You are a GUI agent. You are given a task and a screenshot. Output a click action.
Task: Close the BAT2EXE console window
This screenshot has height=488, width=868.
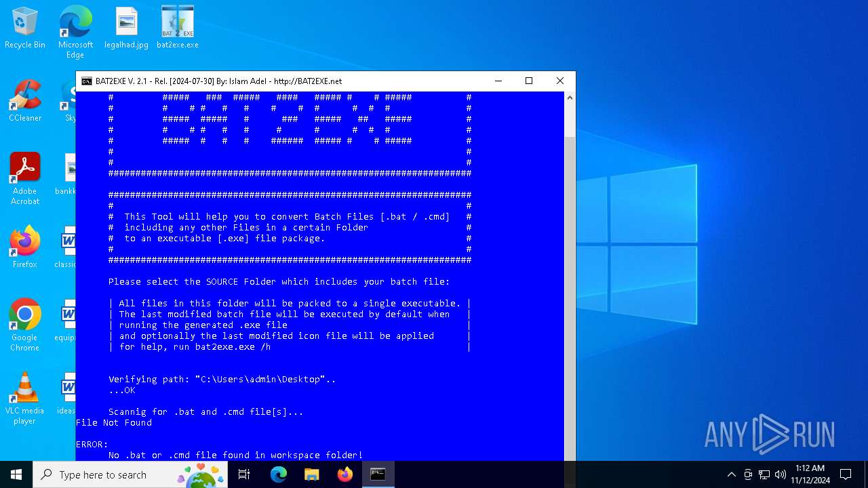pos(560,81)
